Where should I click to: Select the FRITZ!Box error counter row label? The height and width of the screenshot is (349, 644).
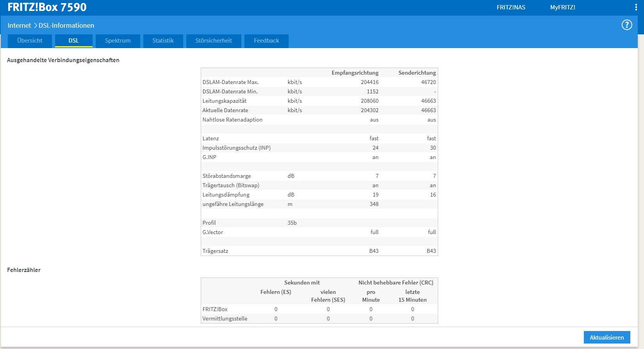click(215, 309)
